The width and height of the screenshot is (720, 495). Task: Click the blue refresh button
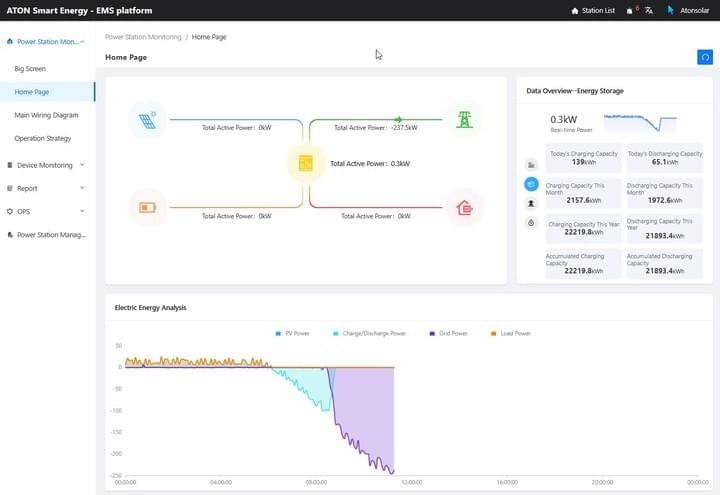pos(704,57)
